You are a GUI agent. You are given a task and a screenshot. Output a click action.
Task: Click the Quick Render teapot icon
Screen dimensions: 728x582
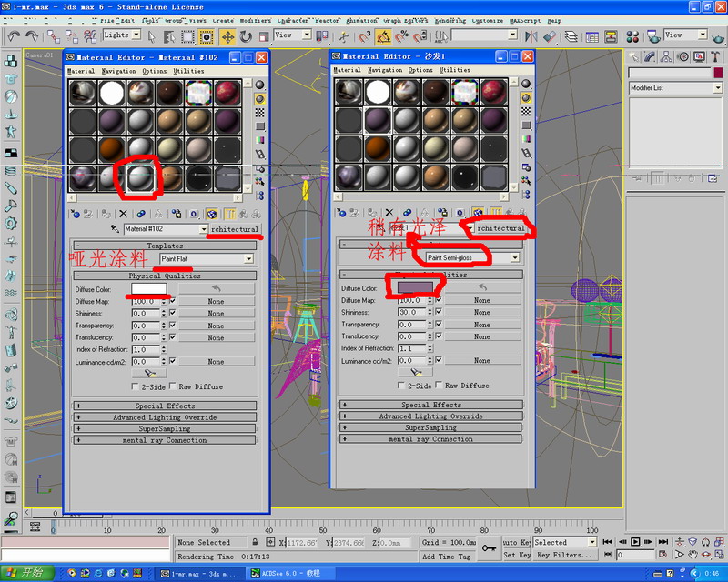click(718, 36)
